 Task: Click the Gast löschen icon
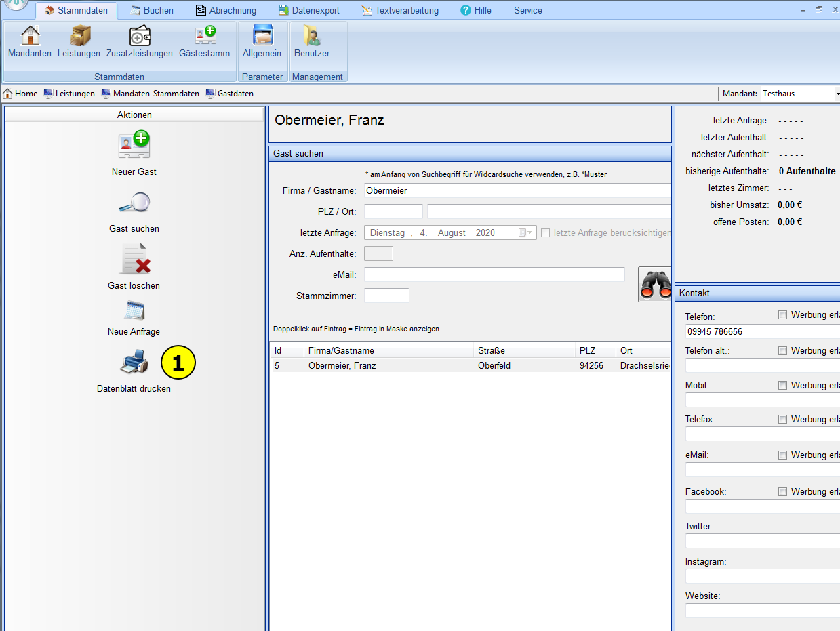pyautogui.click(x=134, y=260)
